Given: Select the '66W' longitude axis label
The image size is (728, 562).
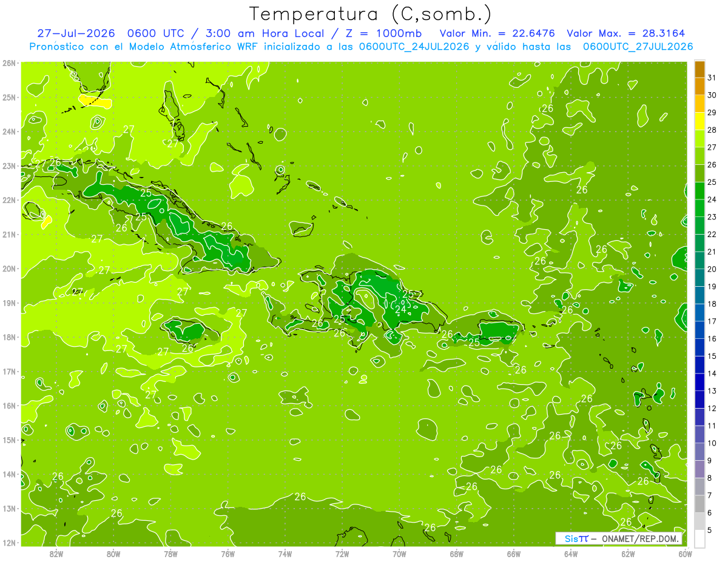Looking at the screenshot, I should point(514,554).
